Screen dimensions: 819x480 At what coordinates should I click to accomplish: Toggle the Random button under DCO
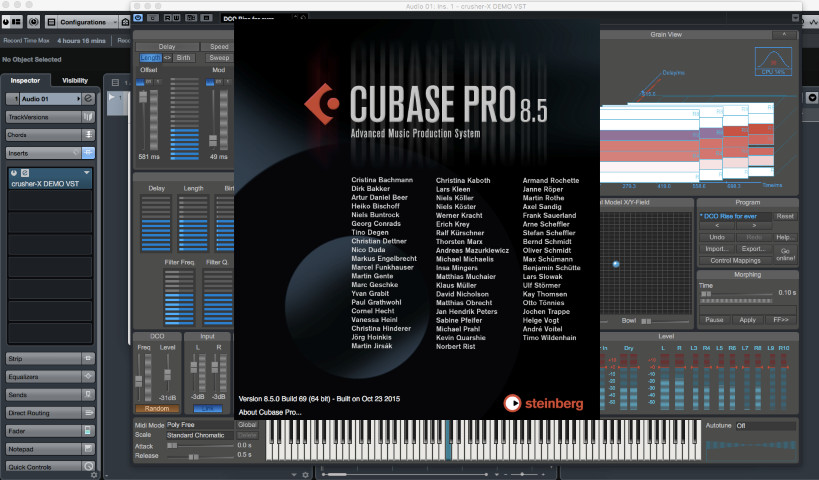(157, 408)
